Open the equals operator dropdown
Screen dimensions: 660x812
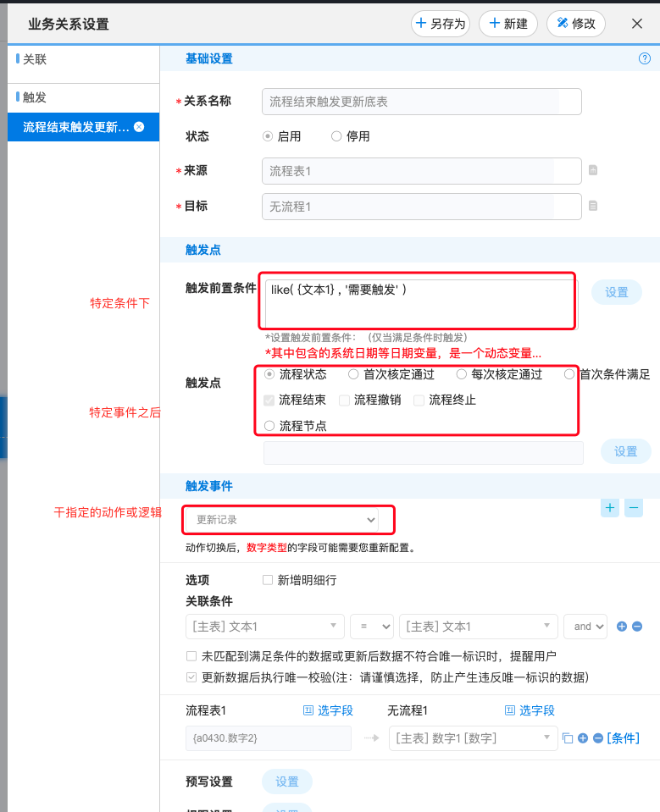tap(372, 627)
